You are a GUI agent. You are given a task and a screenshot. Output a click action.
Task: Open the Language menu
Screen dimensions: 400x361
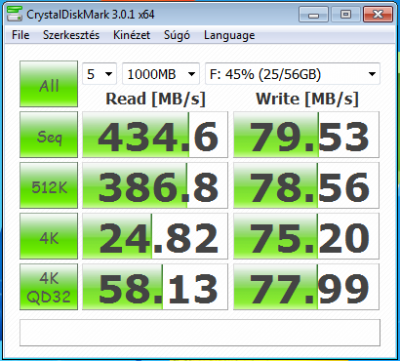tap(229, 35)
